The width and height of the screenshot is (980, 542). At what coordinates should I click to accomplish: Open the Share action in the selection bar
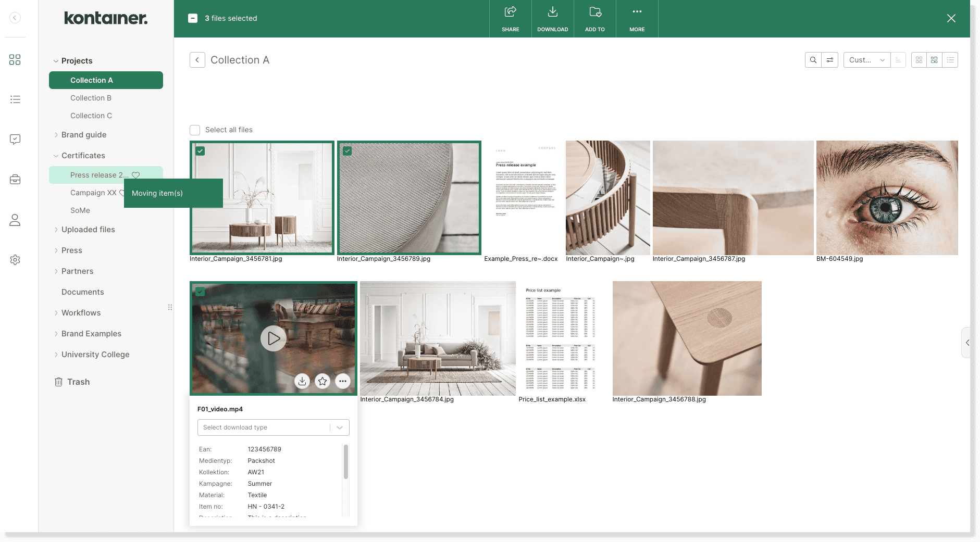[510, 18]
